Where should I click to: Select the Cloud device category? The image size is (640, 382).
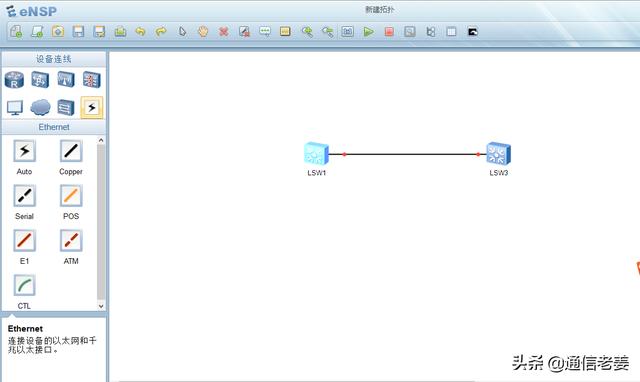click(40, 107)
